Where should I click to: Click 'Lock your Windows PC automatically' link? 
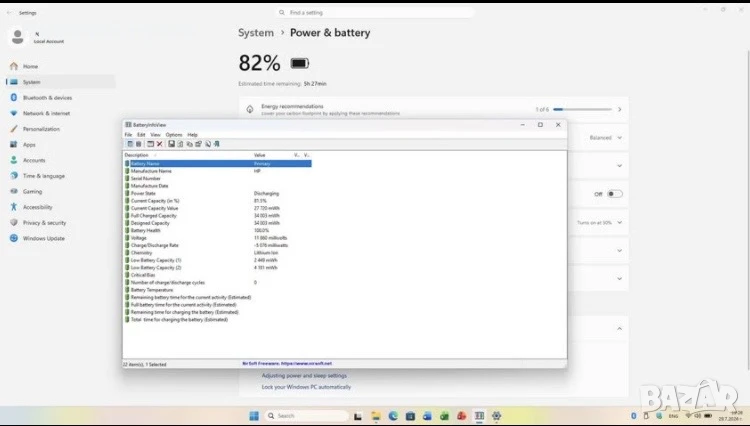(306, 387)
